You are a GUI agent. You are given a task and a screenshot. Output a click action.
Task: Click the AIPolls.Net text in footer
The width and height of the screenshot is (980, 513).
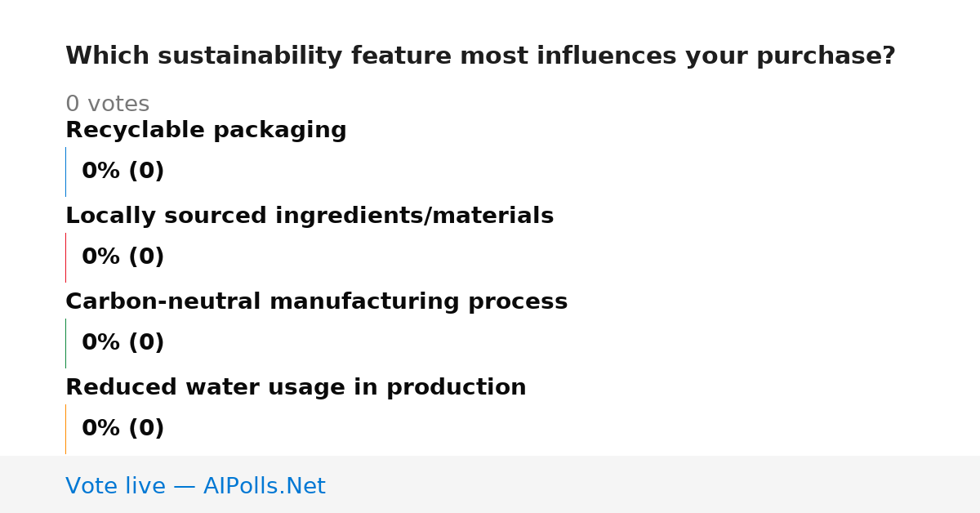tap(264, 487)
